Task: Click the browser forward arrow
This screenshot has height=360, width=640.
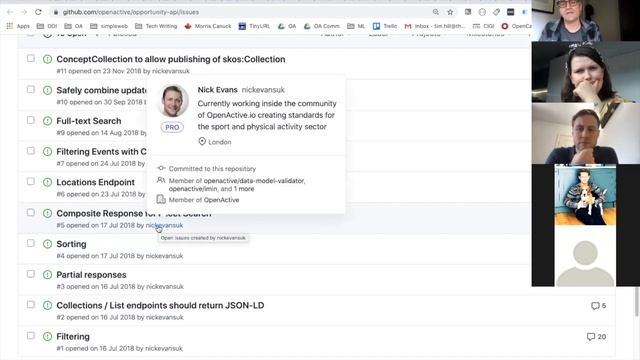Action: click(x=24, y=12)
